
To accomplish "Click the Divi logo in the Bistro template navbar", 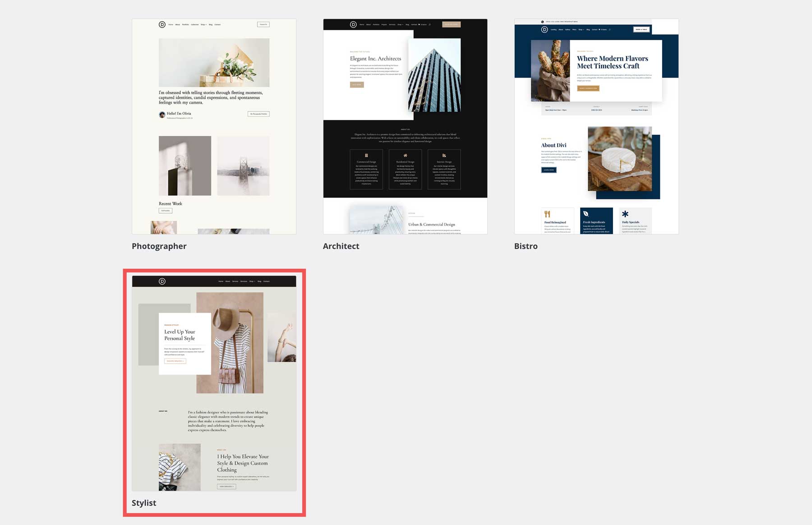I will (544, 30).
